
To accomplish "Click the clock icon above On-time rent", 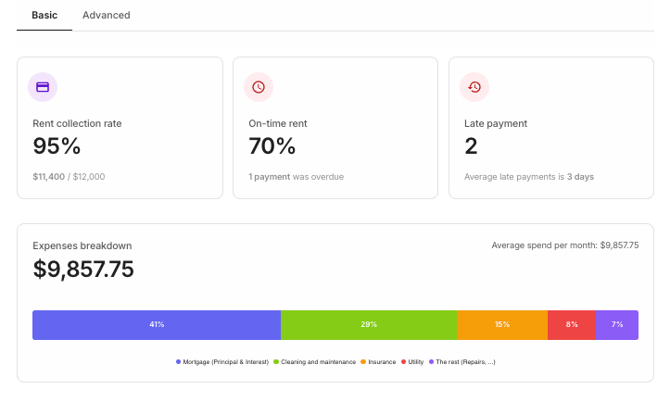I will click(258, 87).
